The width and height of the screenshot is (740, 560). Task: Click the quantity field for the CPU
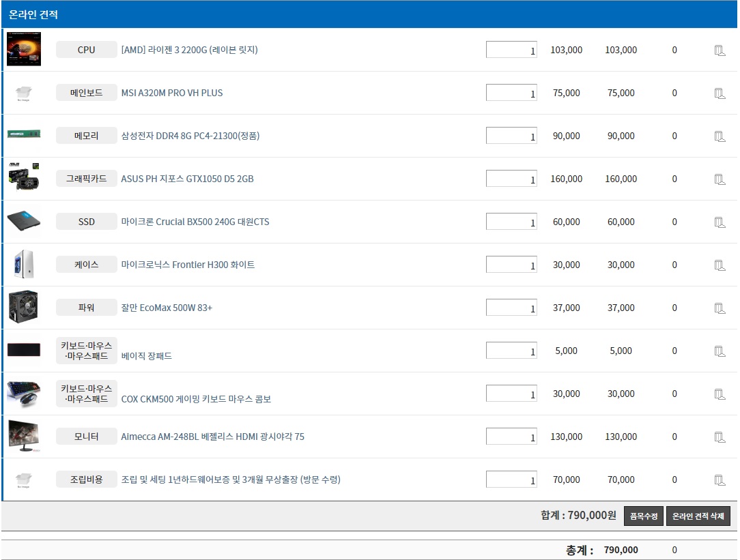[511, 50]
